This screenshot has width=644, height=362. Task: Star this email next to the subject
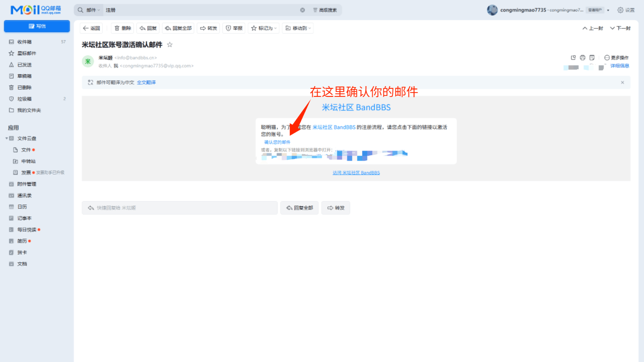pos(170,45)
